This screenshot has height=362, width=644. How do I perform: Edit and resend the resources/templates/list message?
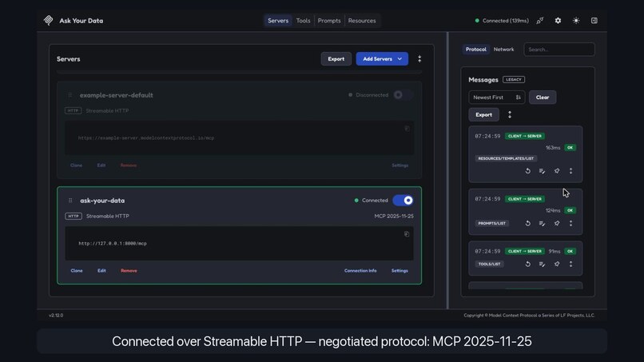tap(543, 171)
